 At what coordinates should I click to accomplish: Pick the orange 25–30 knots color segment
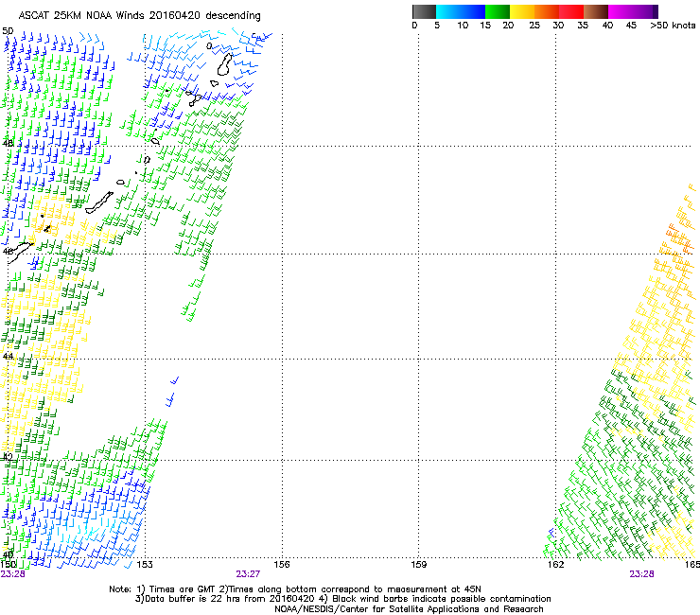[x=547, y=11]
